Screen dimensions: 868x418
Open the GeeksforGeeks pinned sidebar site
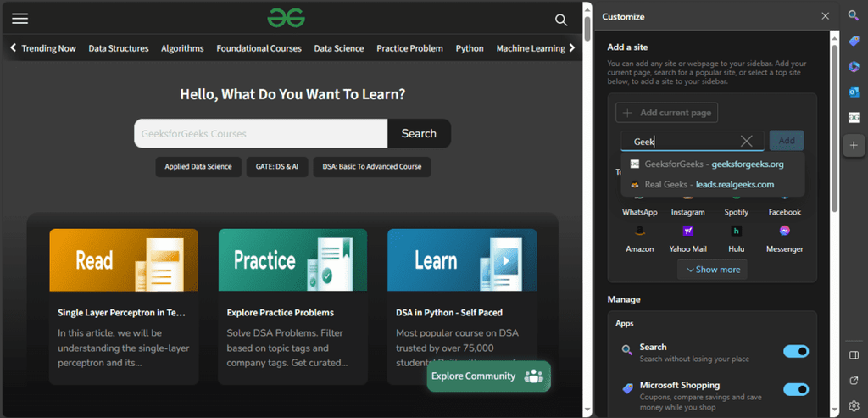point(854,117)
